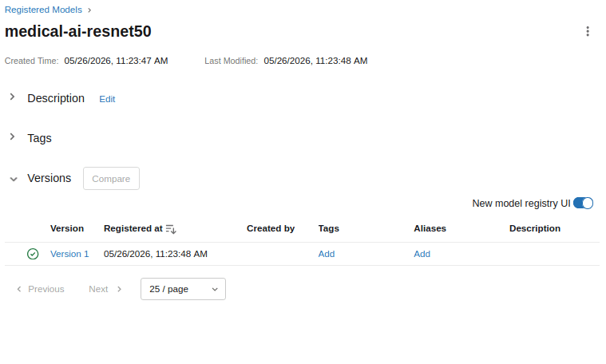Click the Last Modified timestamp value
Screen dimensions: 606x364
click(315, 61)
